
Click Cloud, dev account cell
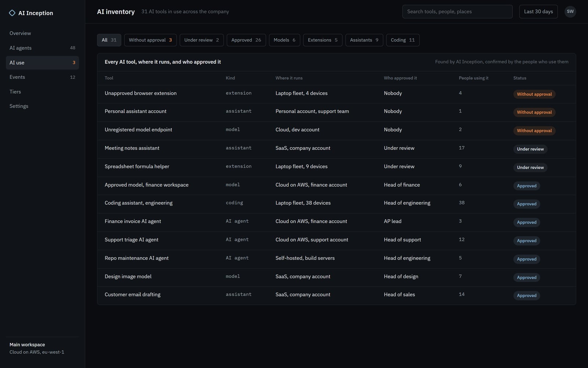pyautogui.click(x=297, y=130)
